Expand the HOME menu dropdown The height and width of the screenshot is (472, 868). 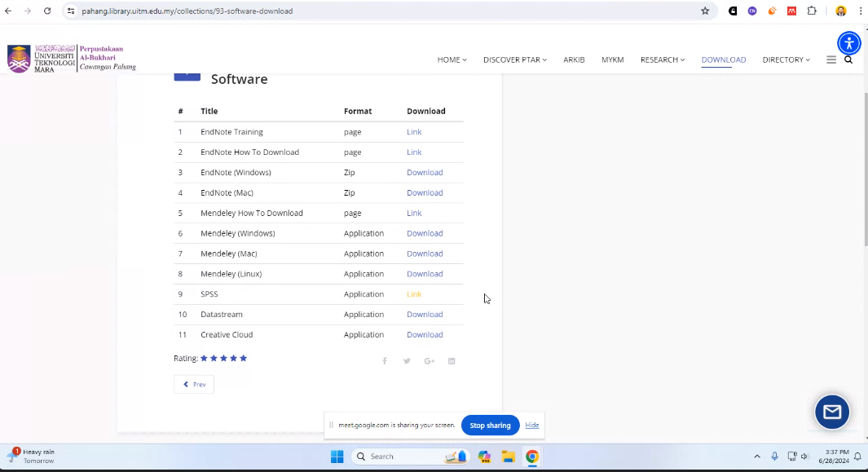coord(452,60)
